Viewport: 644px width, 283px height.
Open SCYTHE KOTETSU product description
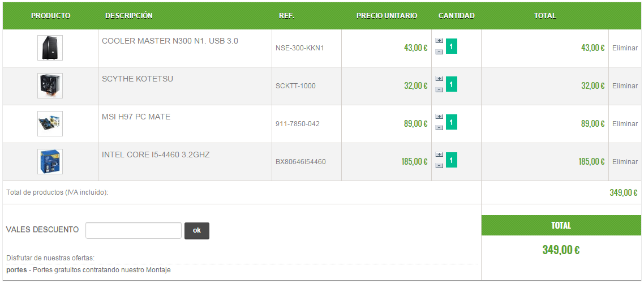[138, 79]
